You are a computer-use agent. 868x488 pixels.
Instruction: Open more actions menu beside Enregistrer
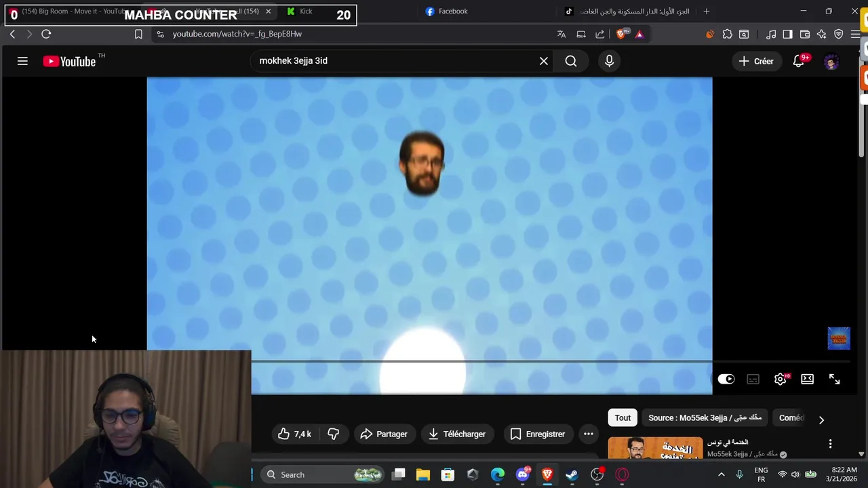(x=589, y=434)
